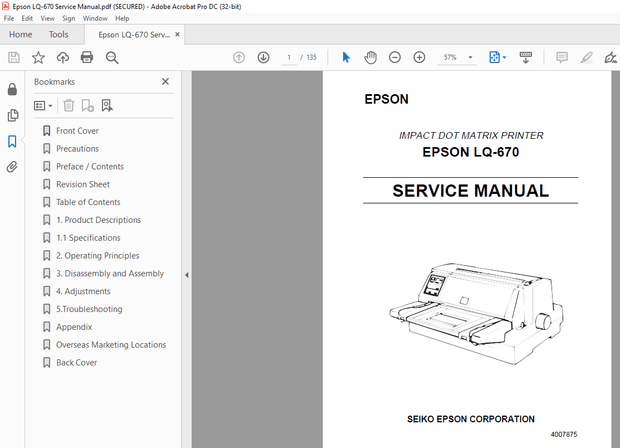Click the printer illustration on page

[x=476, y=314]
